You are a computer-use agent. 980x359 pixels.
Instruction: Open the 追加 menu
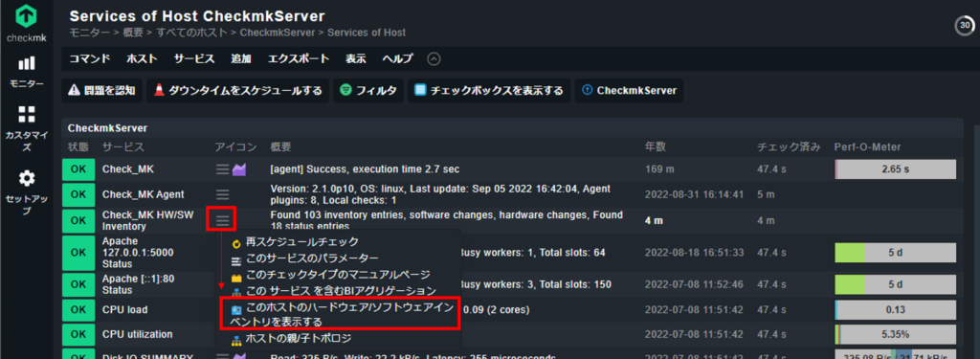[240, 58]
